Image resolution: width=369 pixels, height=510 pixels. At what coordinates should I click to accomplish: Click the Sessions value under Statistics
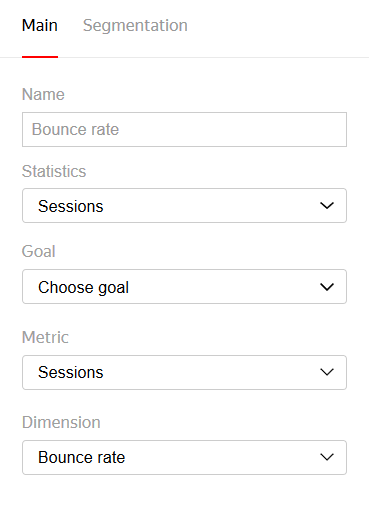pos(71,206)
